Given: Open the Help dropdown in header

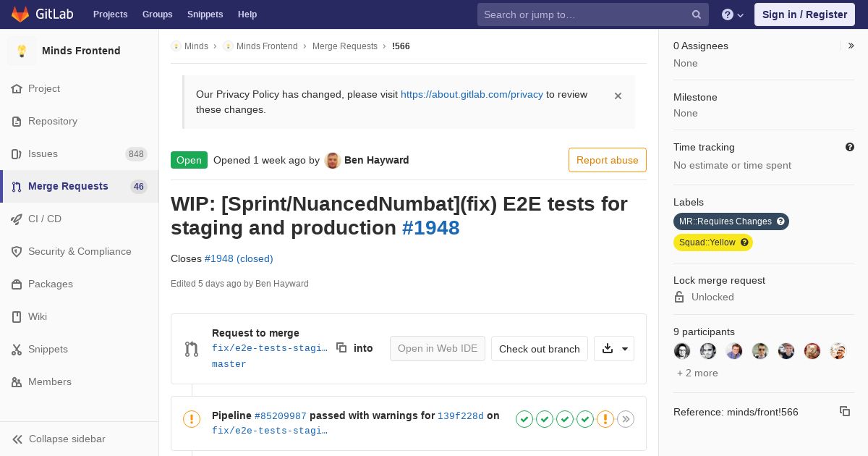Looking at the screenshot, I should [733, 14].
